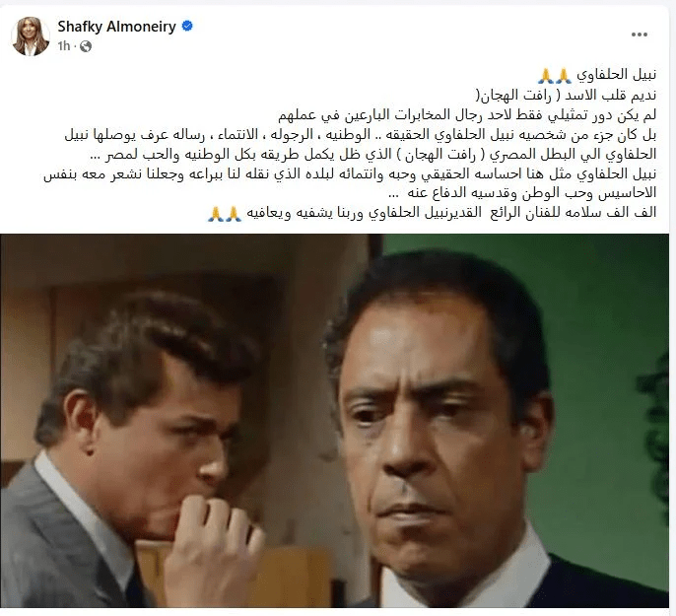This screenshot has width=676, height=616.
Task: Click the globe public audience icon
Action: [86, 46]
